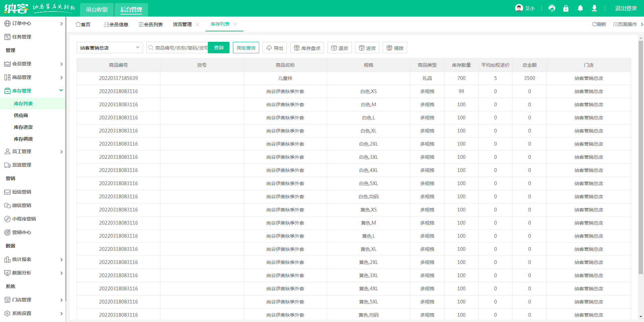Click the user avatar 艾小
The width and height of the screenshot is (644, 322).
(x=519, y=8)
